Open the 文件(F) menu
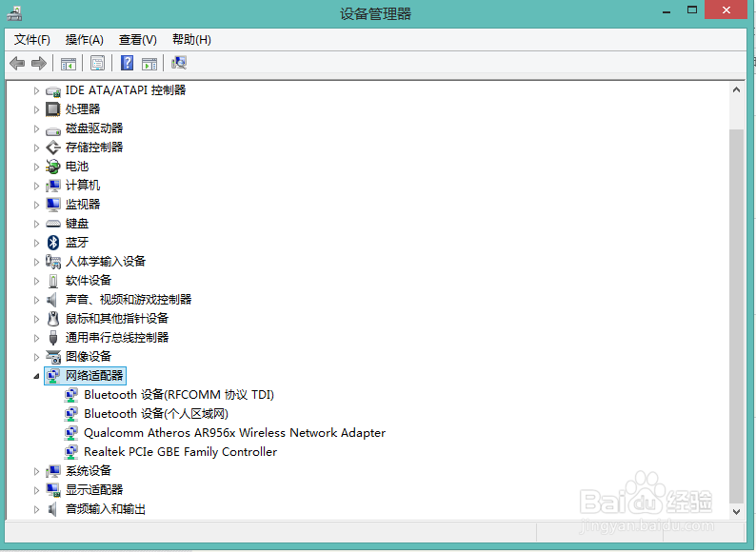The width and height of the screenshot is (756, 552). coord(31,40)
